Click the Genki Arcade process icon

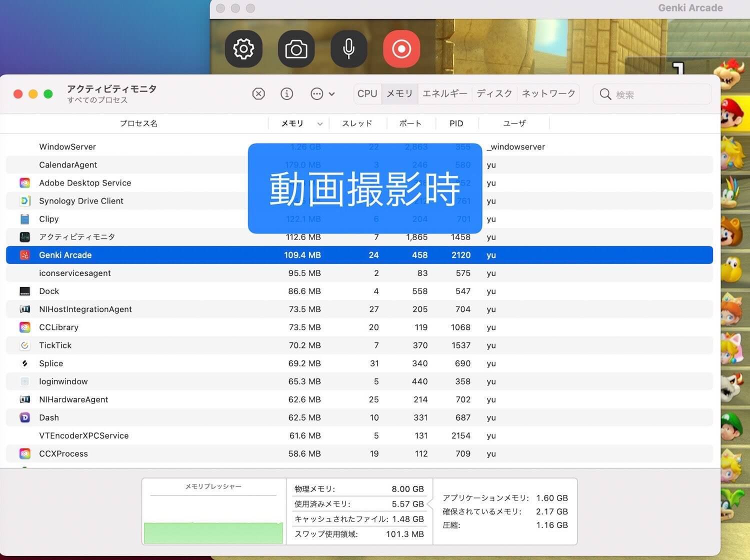click(x=25, y=255)
